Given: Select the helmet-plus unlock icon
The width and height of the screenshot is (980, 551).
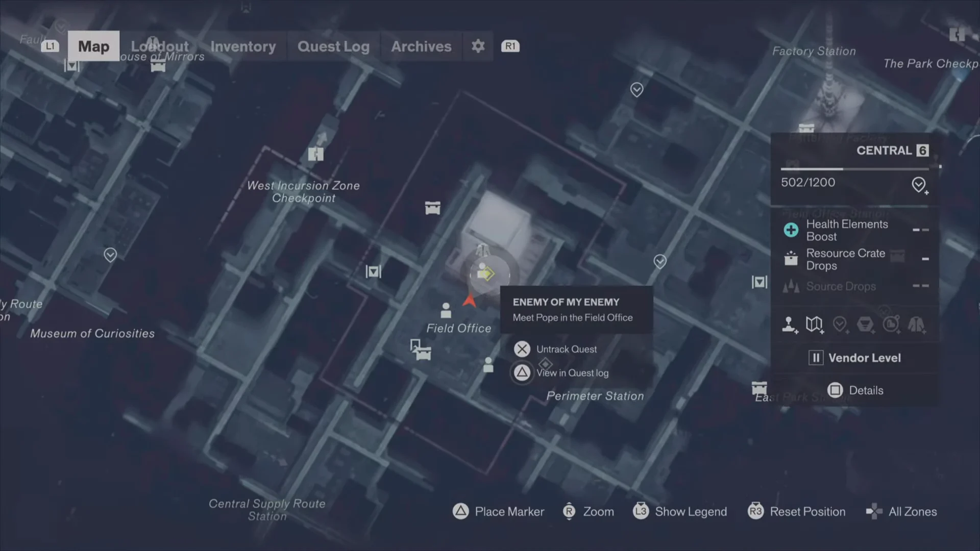Looking at the screenshot, I should [866, 324].
